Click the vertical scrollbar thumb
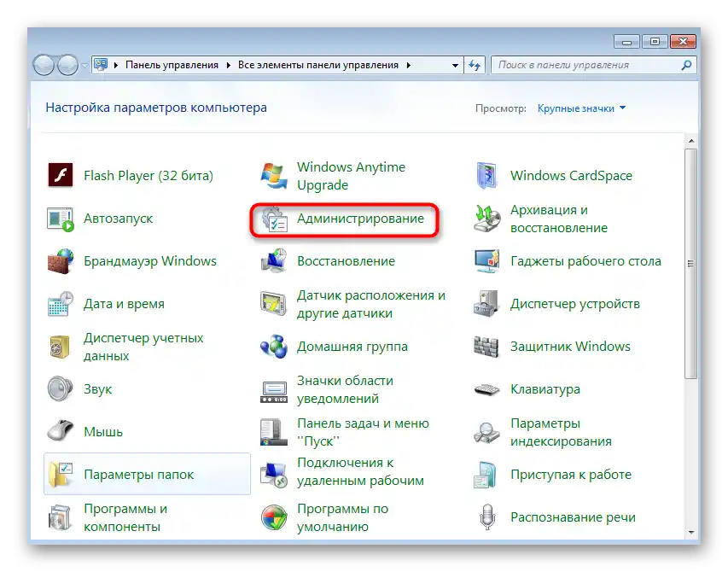 (690, 264)
